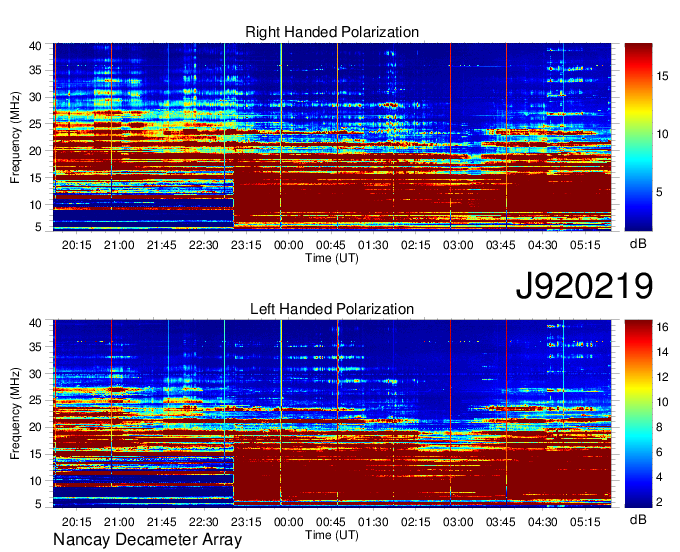Image resolution: width=680 pixels, height=552 pixels.
Task: Click the 2 dB tick on lower color bar
Action: pyautogui.click(x=659, y=502)
